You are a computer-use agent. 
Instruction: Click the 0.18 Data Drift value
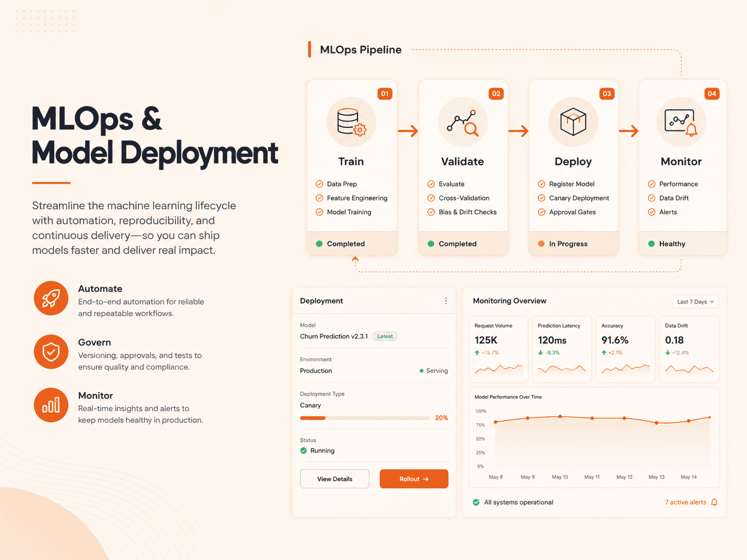point(674,340)
